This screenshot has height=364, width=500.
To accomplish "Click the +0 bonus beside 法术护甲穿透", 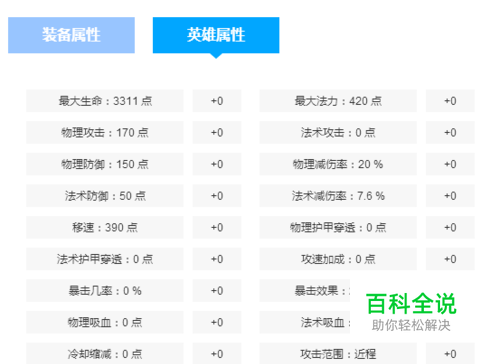I will tap(217, 259).
